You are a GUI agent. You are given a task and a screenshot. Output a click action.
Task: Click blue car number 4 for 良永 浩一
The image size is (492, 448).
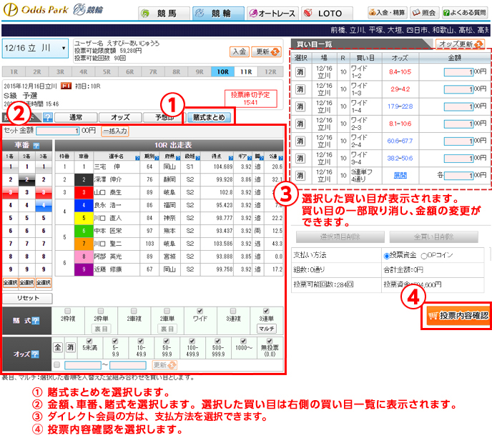tap(84, 205)
